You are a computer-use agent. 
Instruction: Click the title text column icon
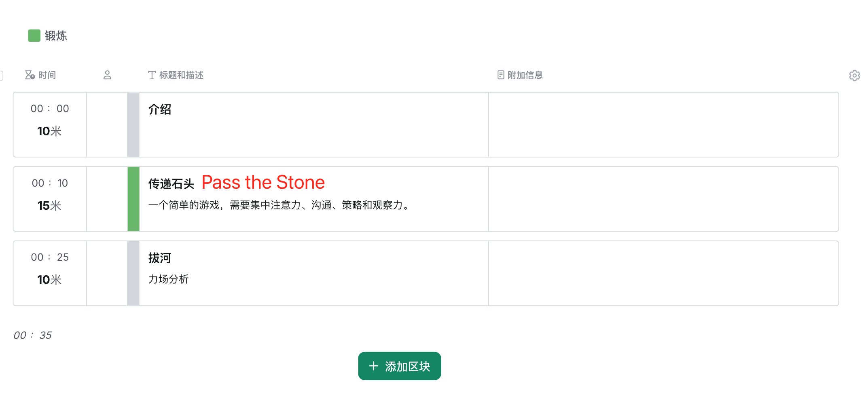click(152, 75)
